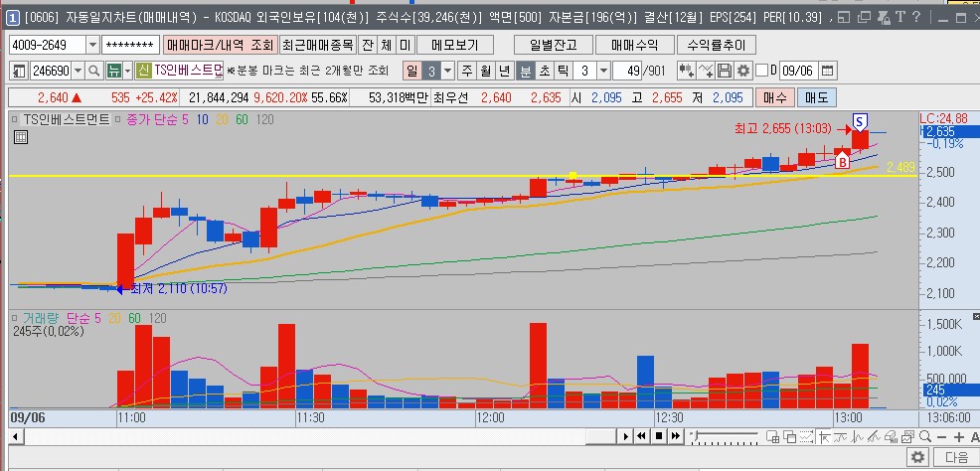Save chart with the floppy disk icon

725,71
